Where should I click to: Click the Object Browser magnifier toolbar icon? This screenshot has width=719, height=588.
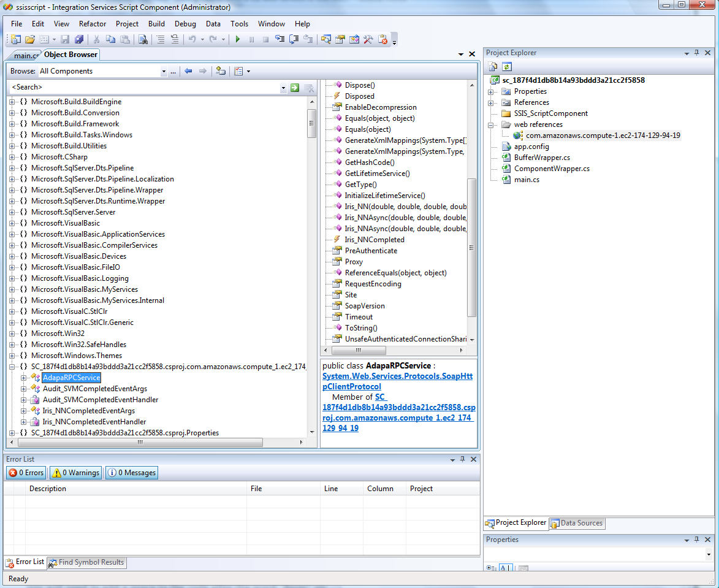(x=325, y=39)
